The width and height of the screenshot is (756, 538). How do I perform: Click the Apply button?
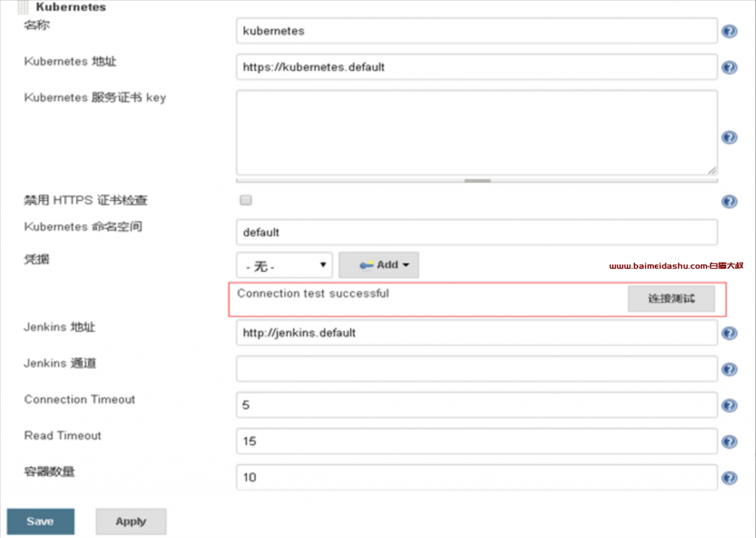131,521
